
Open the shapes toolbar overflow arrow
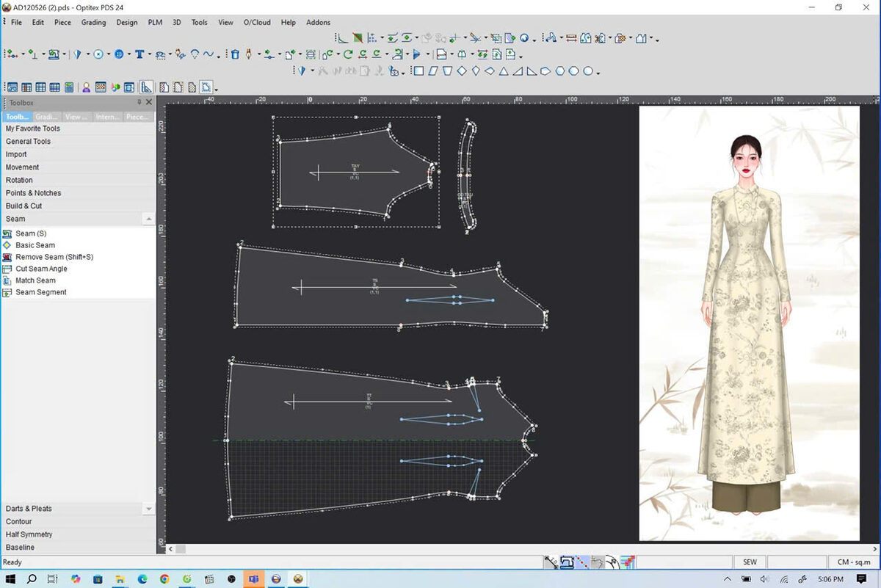(x=598, y=73)
